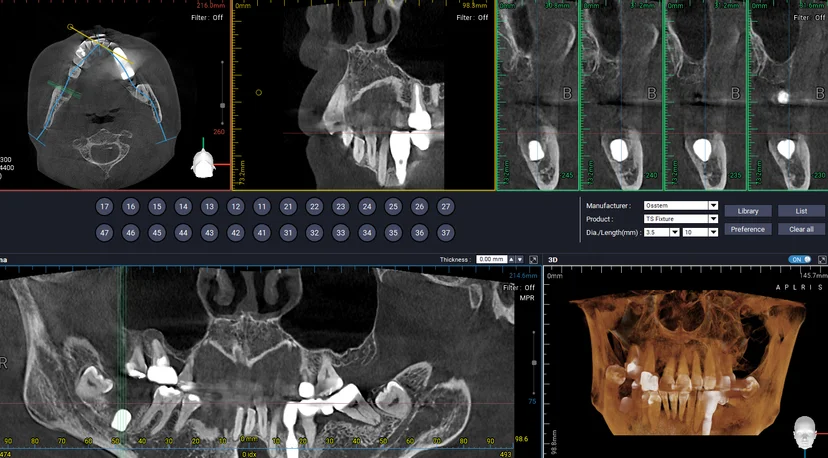Viewport: 828px width, 458px height.
Task: Adjust the panoramic view slice slider handle
Action: tap(534, 363)
